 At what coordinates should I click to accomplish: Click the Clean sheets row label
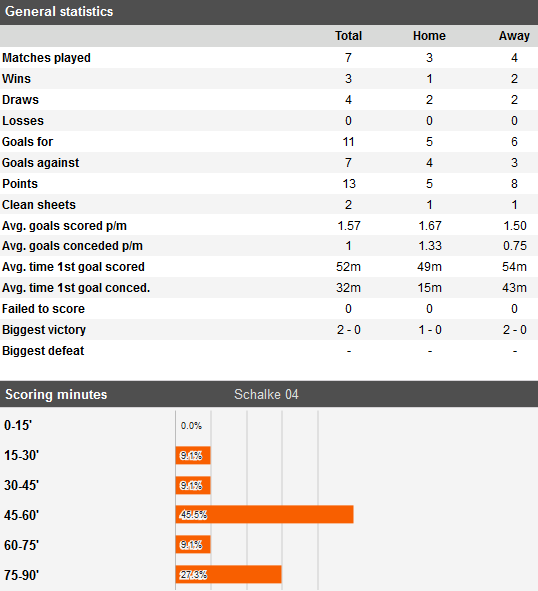coord(39,205)
